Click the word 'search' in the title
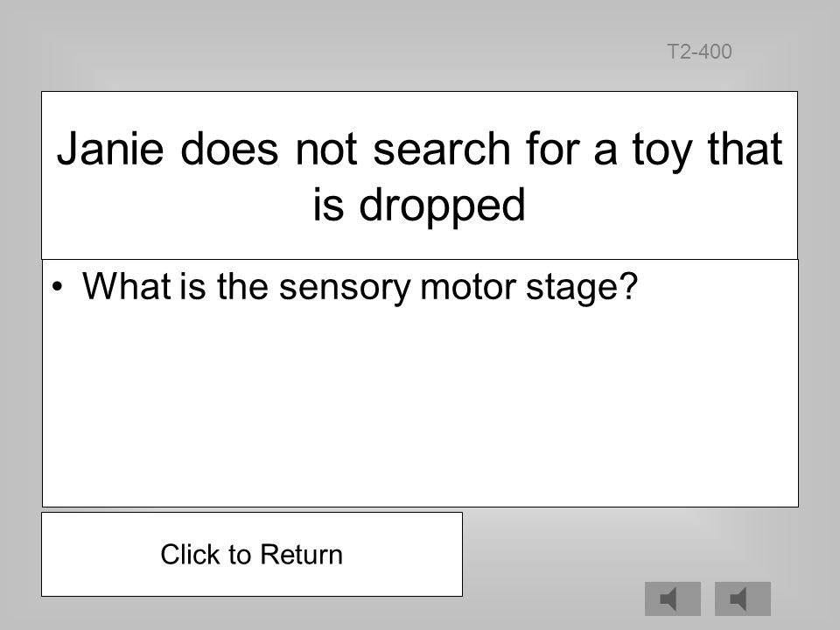This screenshot has height=630, width=840. click(441, 149)
